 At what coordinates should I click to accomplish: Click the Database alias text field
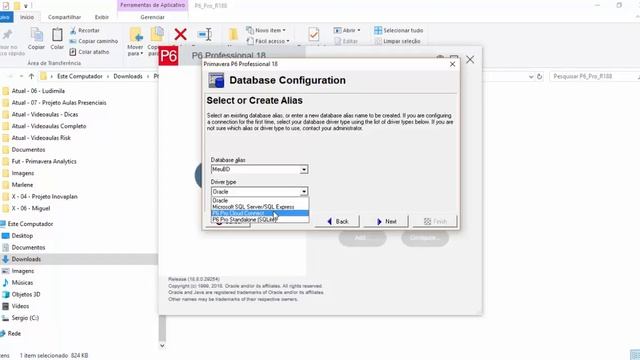pos(256,169)
